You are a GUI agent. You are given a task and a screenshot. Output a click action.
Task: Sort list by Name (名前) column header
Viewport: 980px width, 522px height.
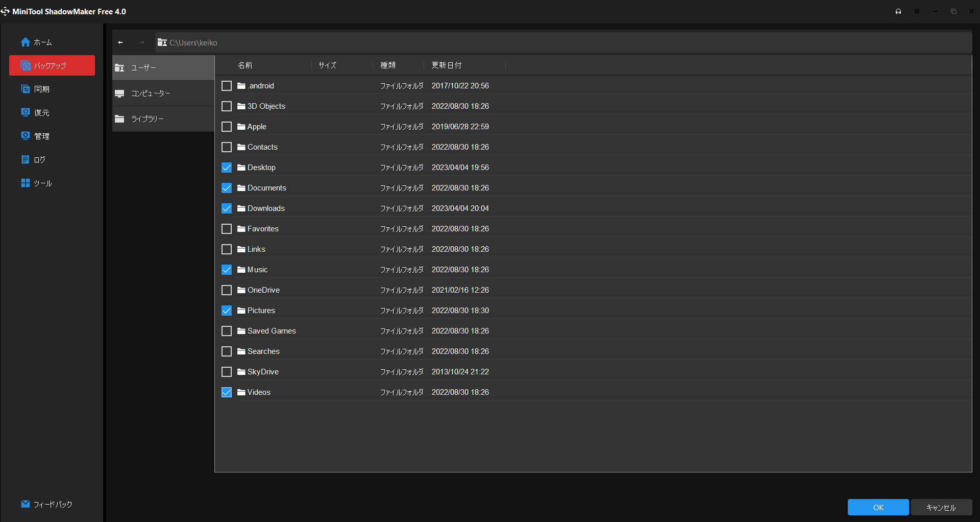245,65
